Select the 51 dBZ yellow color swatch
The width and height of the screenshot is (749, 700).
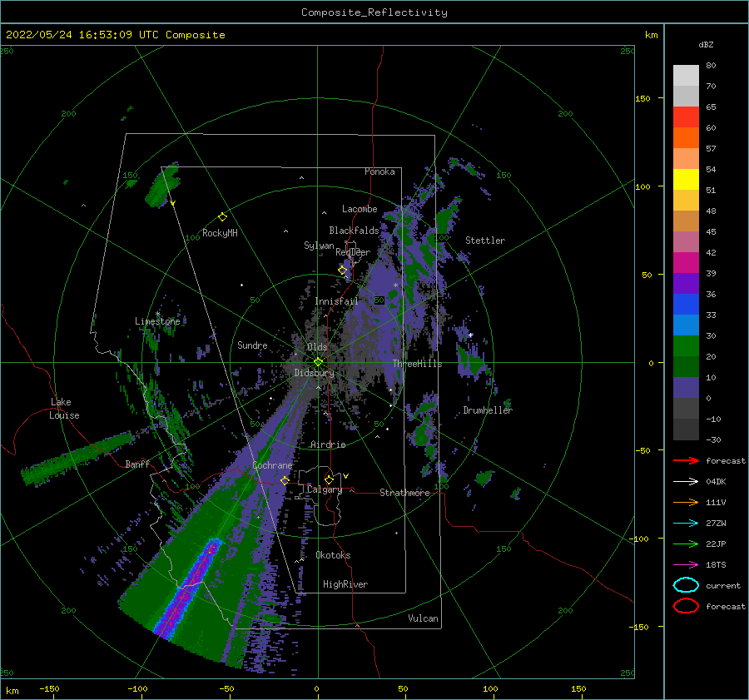coord(686,180)
